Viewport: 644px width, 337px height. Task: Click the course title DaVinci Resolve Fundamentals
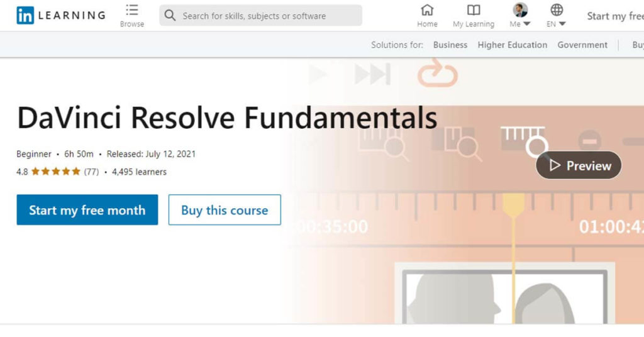click(x=227, y=118)
